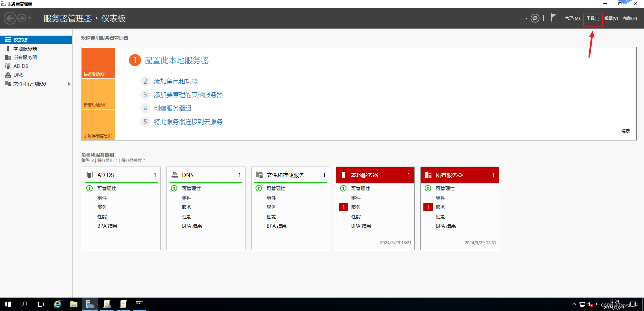
Task: Open the navigation history dropdown arrow
Action: pos(30,18)
